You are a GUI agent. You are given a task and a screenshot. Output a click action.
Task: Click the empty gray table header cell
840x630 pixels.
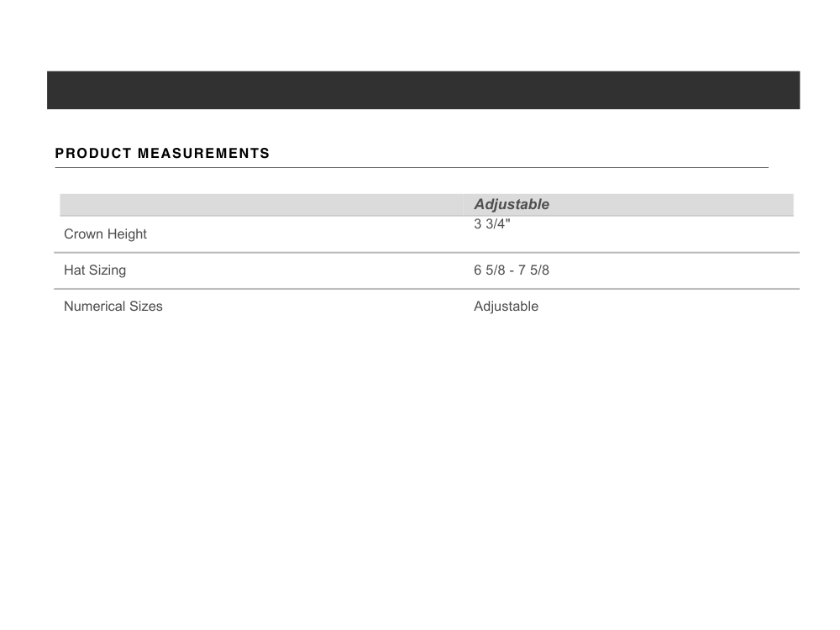[260, 204]
